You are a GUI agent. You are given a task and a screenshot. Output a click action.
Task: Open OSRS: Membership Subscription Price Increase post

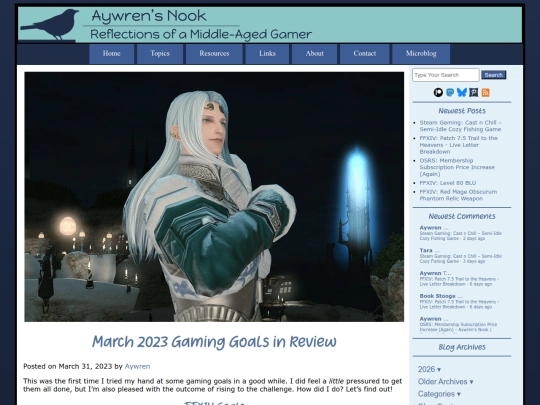point(457,167)
